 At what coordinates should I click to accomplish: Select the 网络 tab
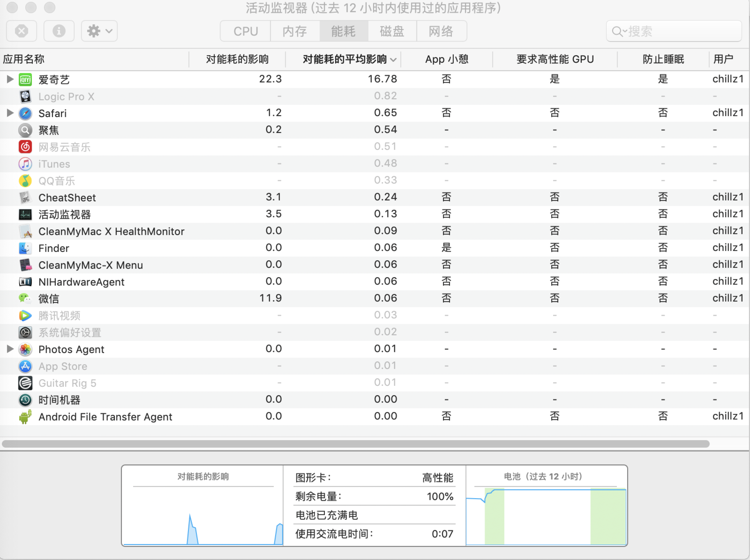tap(441, 31)
